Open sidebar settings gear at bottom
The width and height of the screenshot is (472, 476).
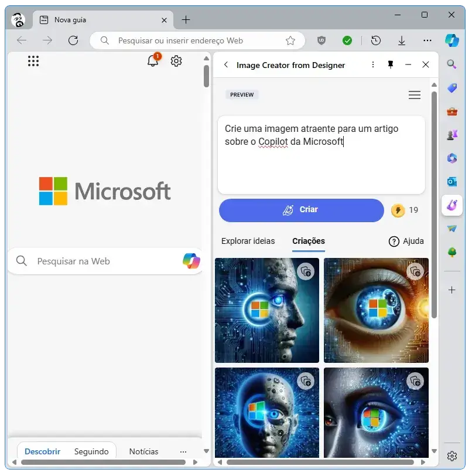[x=452, y=455]
